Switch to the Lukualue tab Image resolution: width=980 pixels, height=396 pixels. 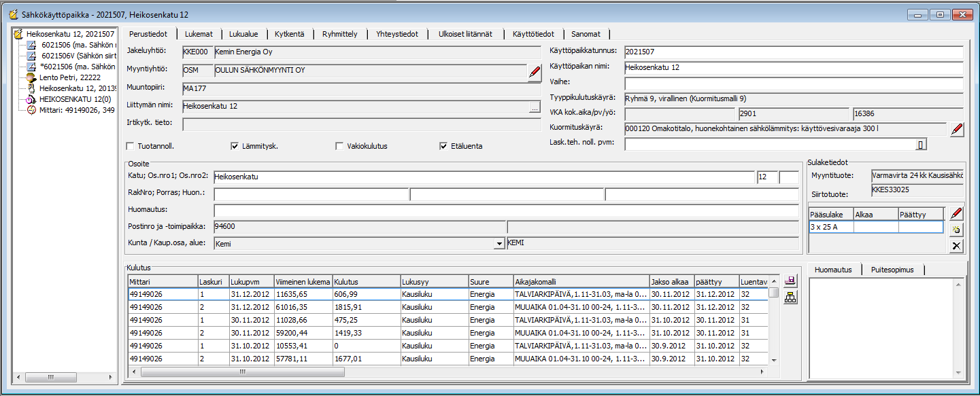[x=243, y=34]
